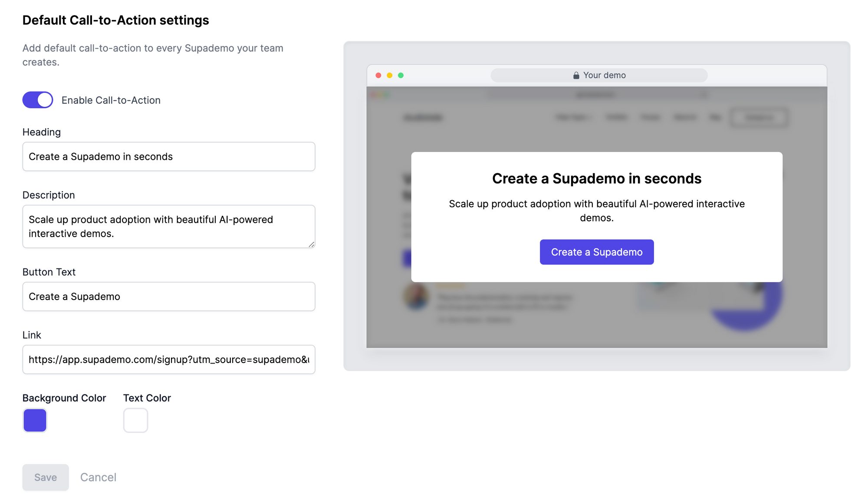Open the white Text Color swatch
The width and height of the screenshot is (868, 502).
[x=135, y=420]
